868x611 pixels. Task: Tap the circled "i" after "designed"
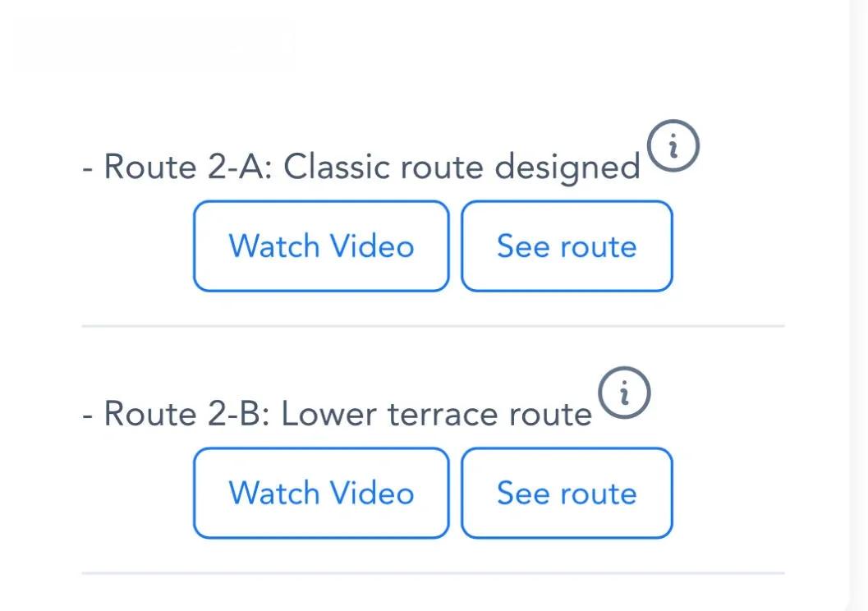pyautogui.click(x=673, y=145)
